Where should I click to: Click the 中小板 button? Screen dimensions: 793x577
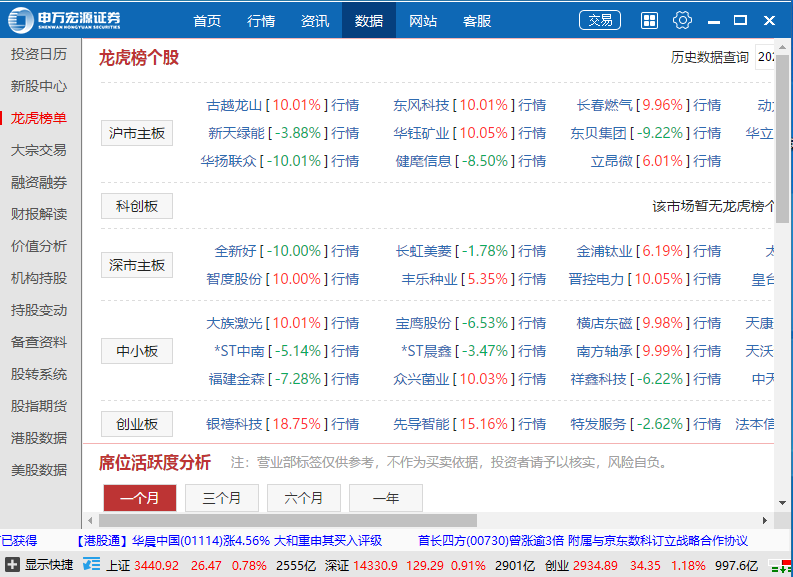tap(137, 351)
